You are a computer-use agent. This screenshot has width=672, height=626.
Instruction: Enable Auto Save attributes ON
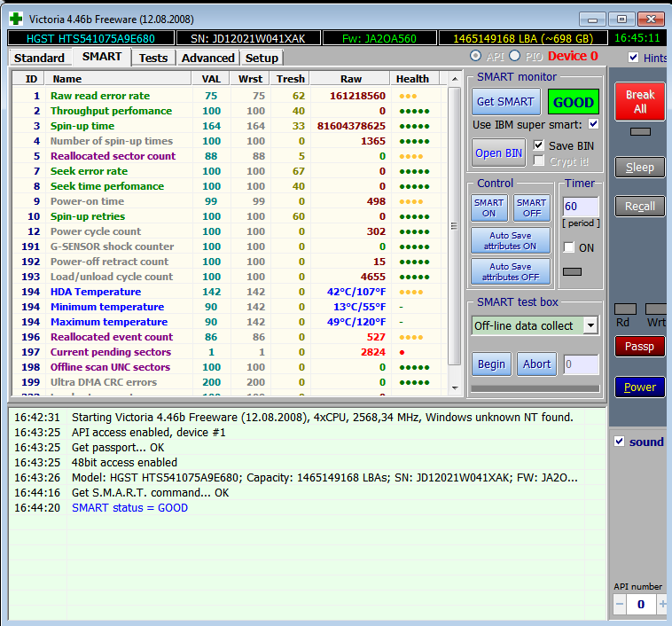tap(511, 240)
